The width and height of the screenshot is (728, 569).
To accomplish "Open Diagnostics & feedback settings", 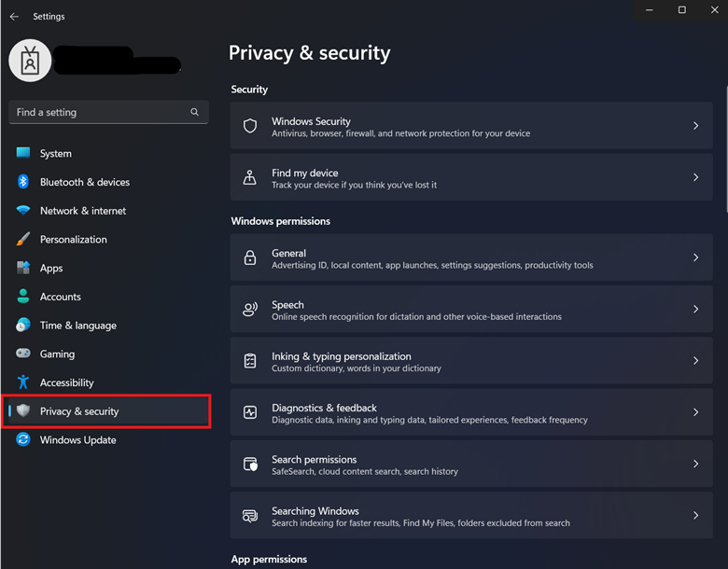I will [471, 412].
